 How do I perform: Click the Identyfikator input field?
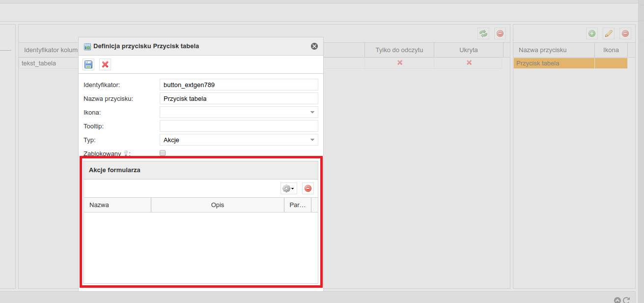coord(239,85)
